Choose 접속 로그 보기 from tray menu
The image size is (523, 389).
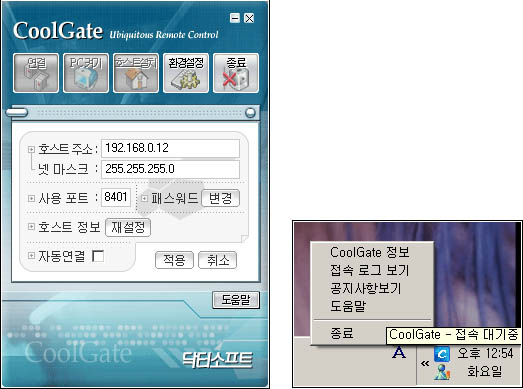370,270
